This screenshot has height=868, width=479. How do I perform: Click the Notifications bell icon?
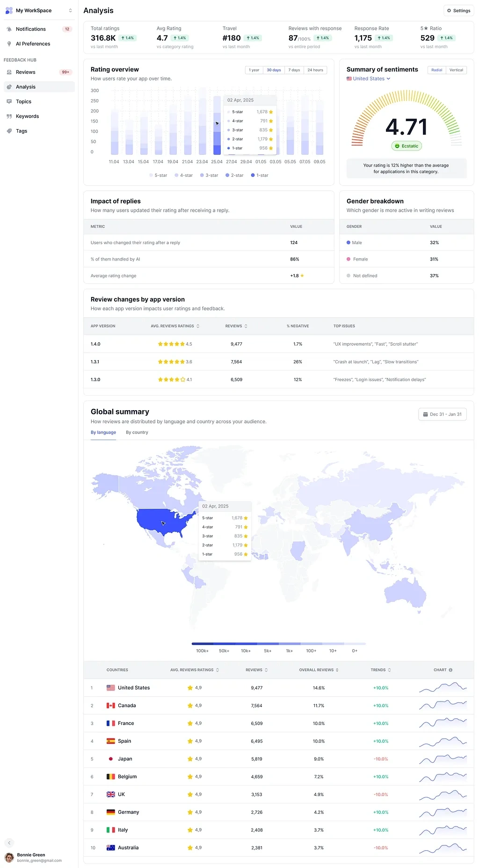9,29
